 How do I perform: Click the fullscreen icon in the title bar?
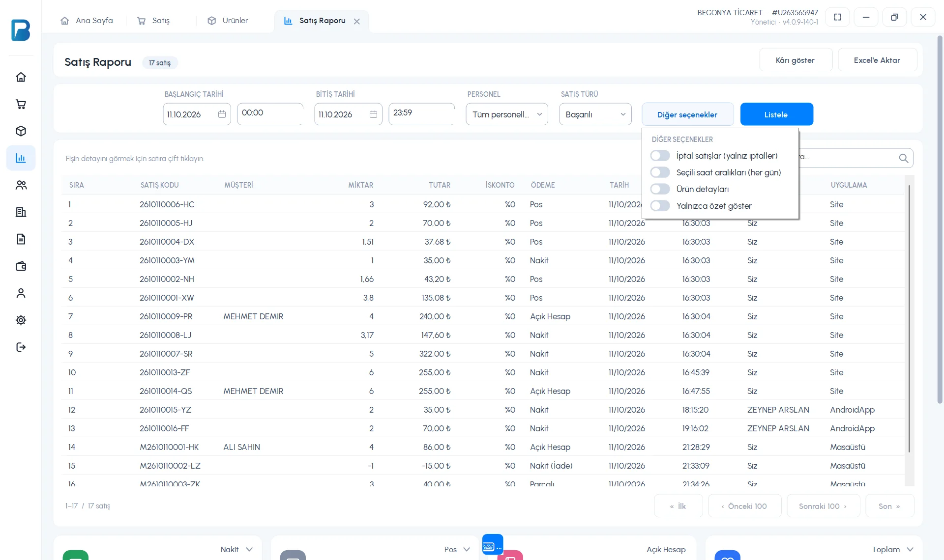coord(837,17)
